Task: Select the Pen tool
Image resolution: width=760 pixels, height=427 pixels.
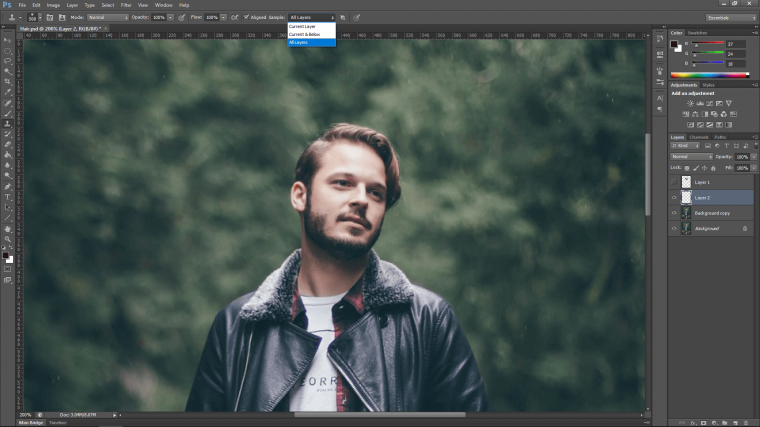Action: (7, 187)
